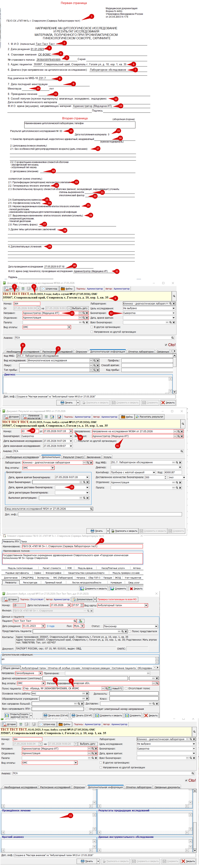The height and width of the screenshot is (868, 199).
Task: Clear the Направление на исследования №364 link field
Action: [182, 431]
